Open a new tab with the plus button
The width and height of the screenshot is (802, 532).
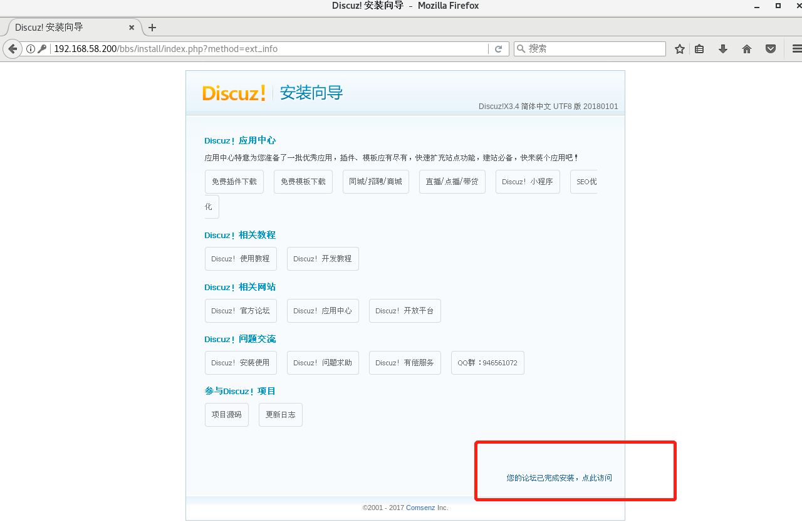(152, 28)
